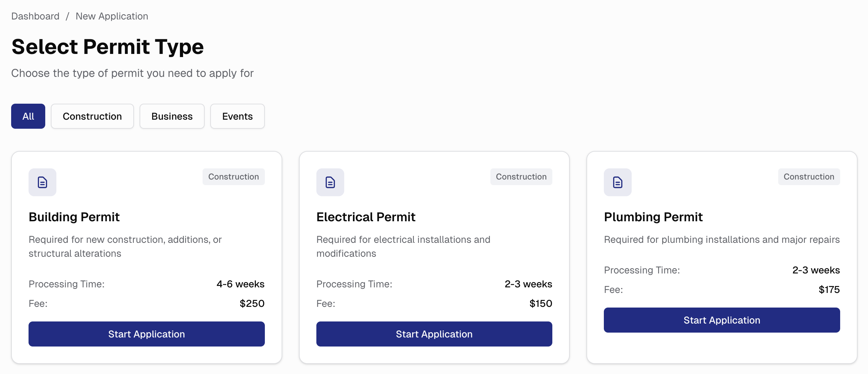Image resolution: width=868 pixels, height=374 pixels.
Task: Select the Construction badge on Plumbing Permit
Action: [x=809, y=176]
